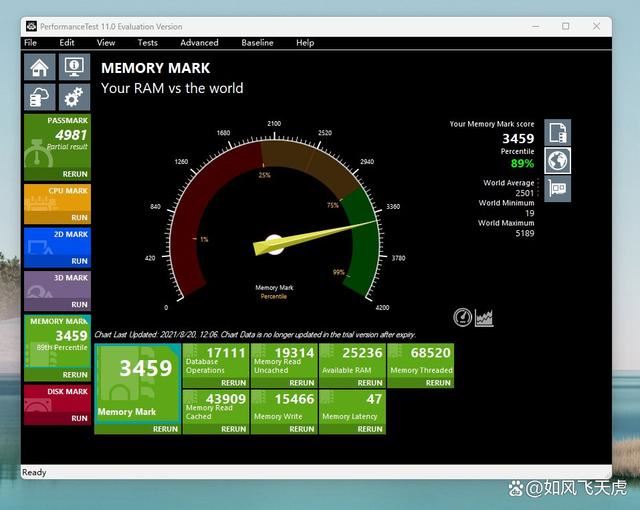Screen dimensions: 640x510
Task: Switch to the gauge chart view icon
Action: point(462,317)
